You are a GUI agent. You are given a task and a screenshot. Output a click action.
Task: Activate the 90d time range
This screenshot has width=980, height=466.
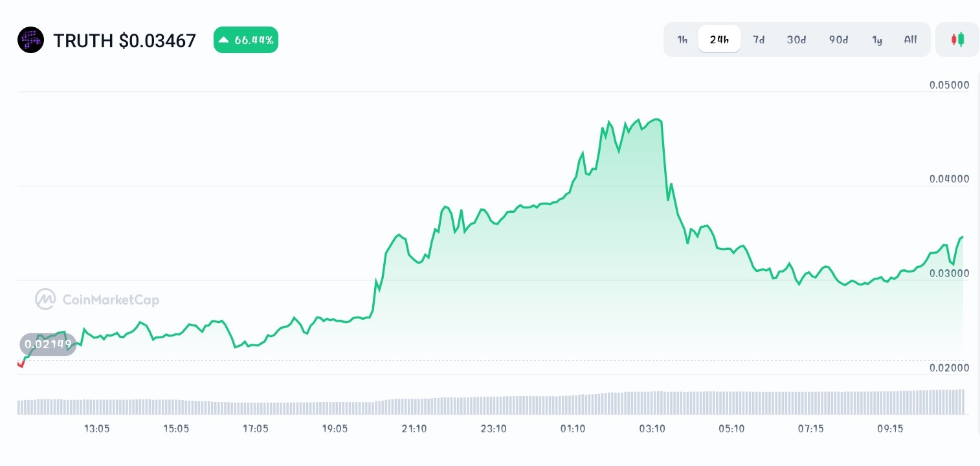838,39
